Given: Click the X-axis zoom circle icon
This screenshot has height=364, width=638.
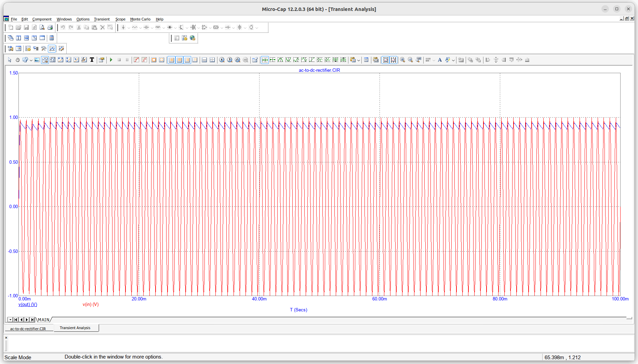Looking at the screenshot, I should click(x=222, y=60).
